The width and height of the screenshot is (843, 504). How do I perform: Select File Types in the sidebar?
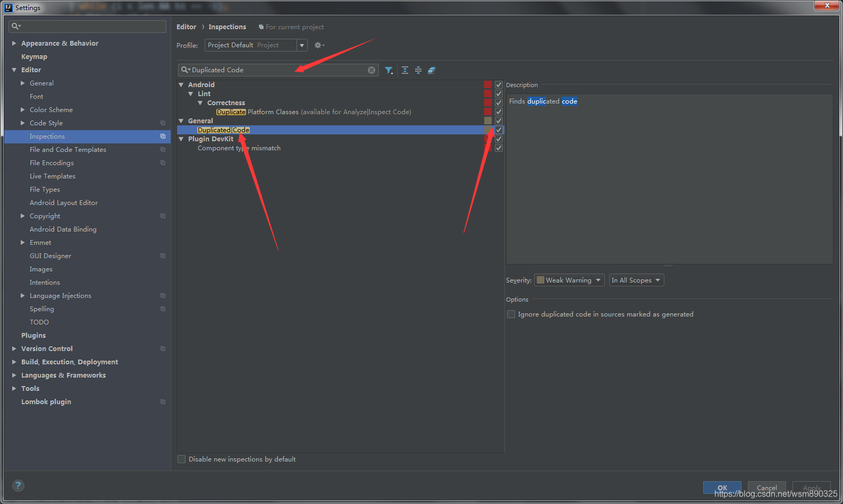(45, 190)
